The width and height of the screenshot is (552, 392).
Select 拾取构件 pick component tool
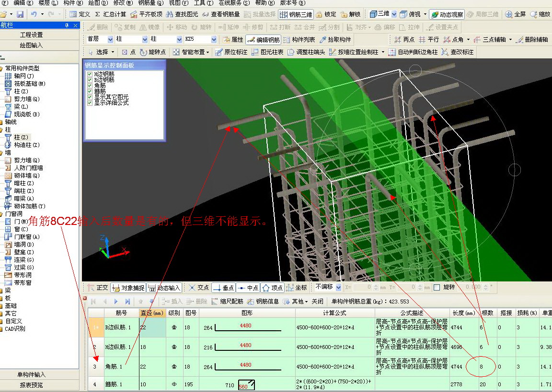click(335, 40)
